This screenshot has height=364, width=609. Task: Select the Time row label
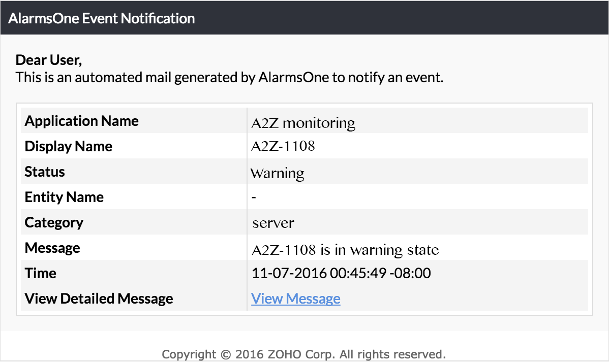point(40,273)
